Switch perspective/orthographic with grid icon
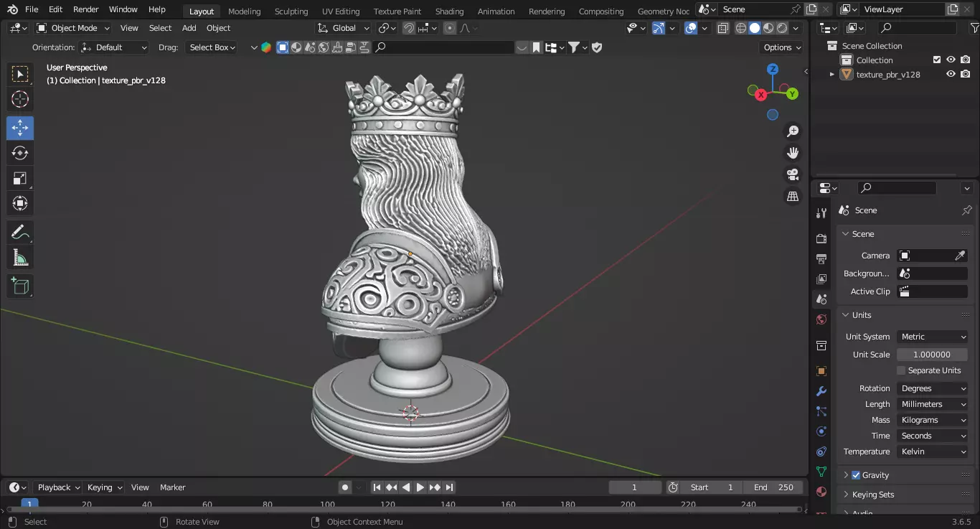This screenshot has height=529, width=980. 793,196
